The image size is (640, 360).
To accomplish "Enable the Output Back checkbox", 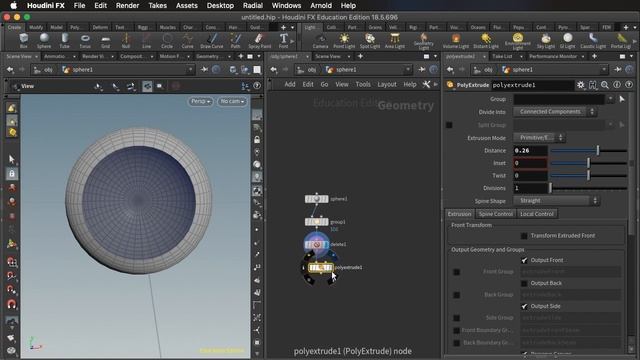I will click(524, 283).
